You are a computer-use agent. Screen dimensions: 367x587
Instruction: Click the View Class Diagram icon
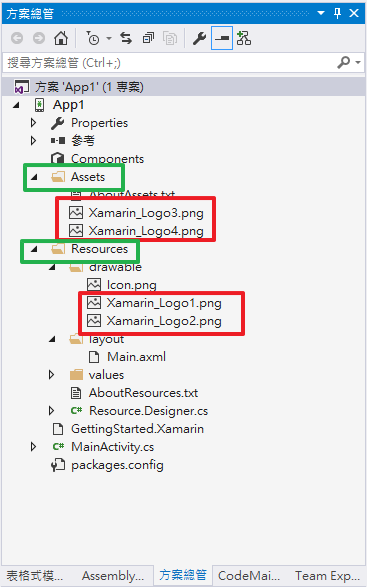coord(244,38)
